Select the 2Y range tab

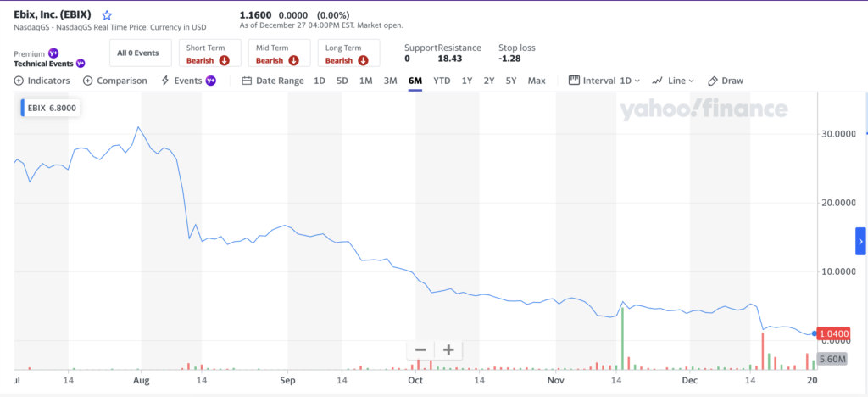pyautogui.click(x=489, y=81)
